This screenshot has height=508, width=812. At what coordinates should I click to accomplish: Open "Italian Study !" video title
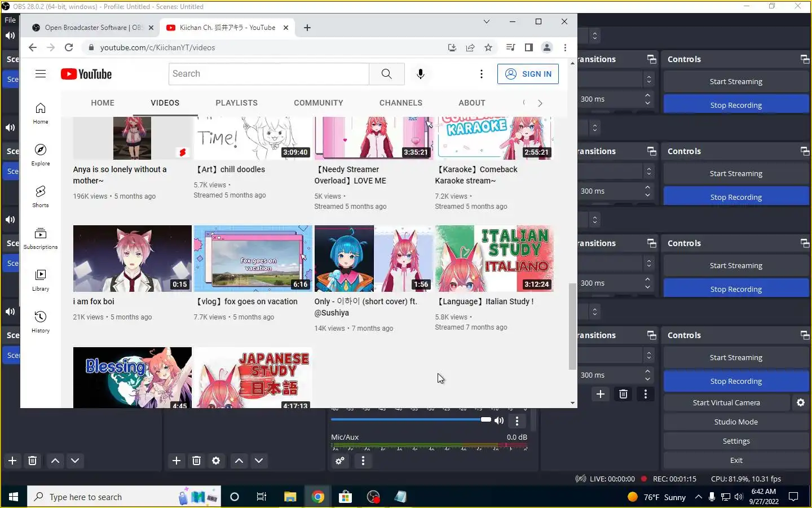(484, 301)
